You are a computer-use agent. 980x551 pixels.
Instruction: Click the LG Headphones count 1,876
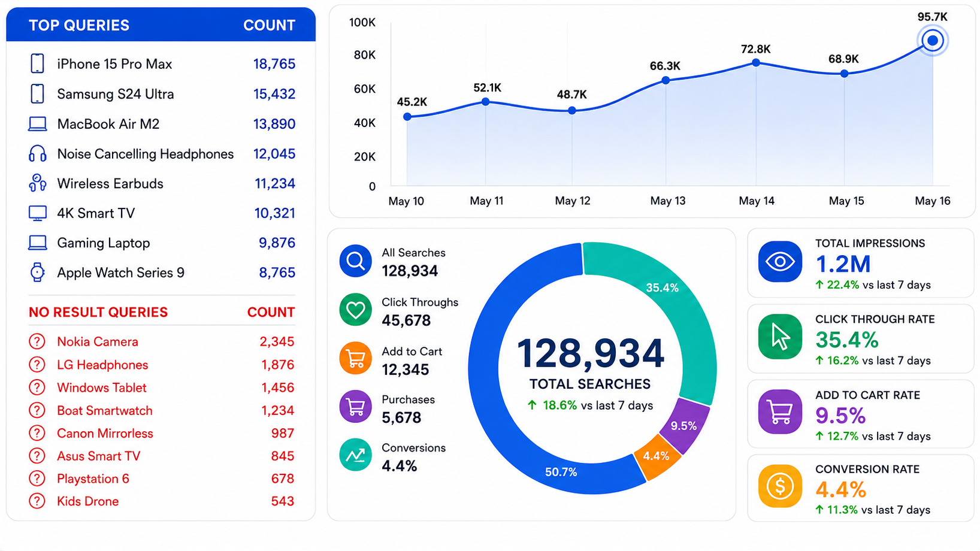277,364
